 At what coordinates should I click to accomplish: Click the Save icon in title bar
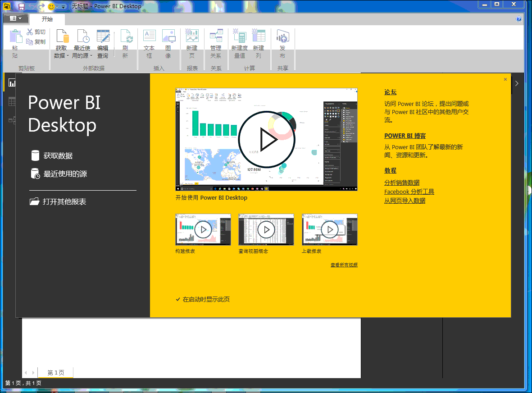[21, 6]
